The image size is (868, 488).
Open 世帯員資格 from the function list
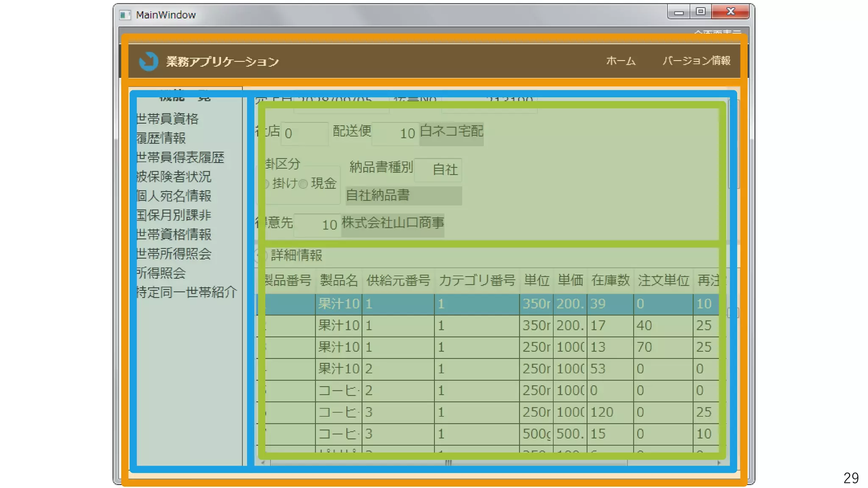point(167,119)
